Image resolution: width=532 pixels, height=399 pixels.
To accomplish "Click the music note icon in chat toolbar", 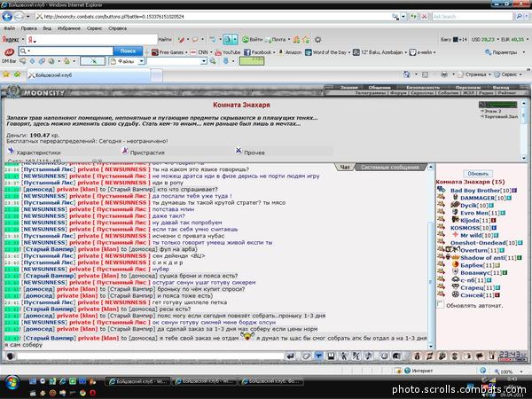I will 368,356.
